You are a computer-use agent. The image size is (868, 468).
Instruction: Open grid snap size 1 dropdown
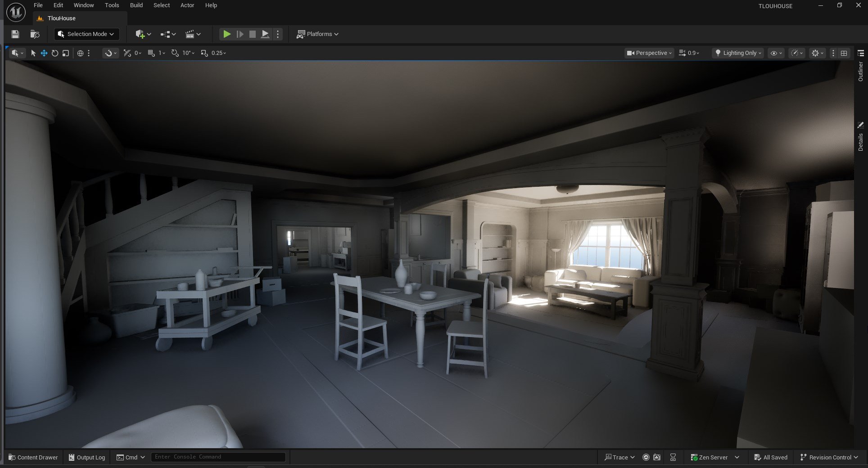pyautogui.click(x=162, y=53)
